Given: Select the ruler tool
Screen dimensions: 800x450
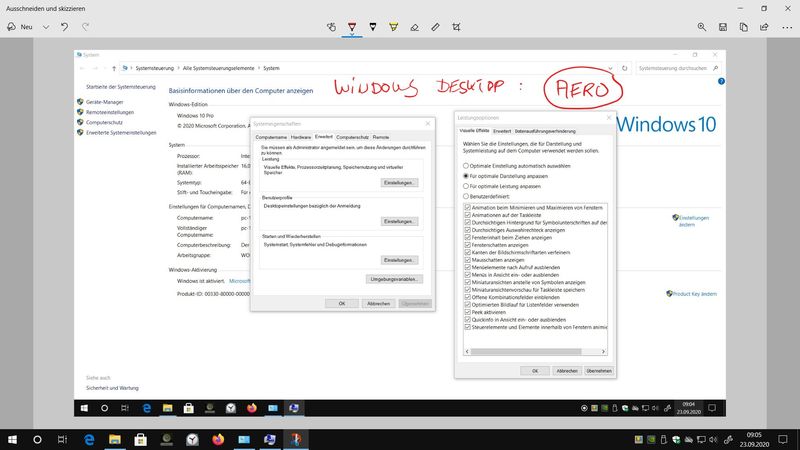Looking at the screenshot, I should tap(435, 27).
